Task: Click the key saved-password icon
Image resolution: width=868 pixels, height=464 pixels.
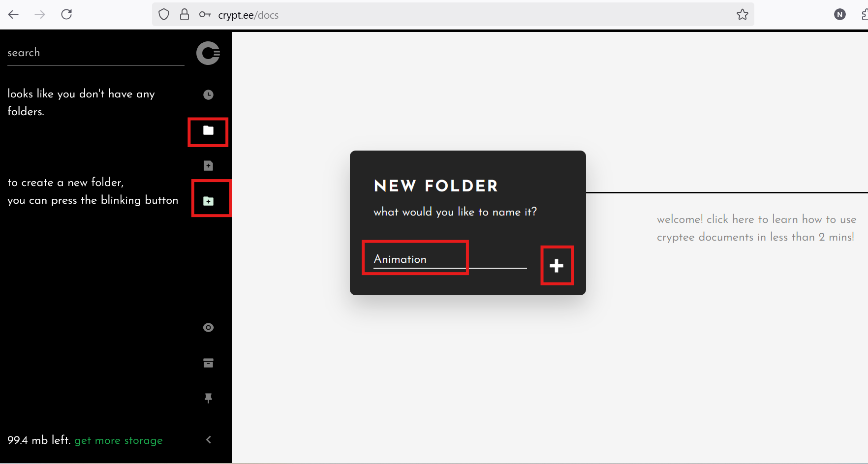Action: tap(205, 15)
